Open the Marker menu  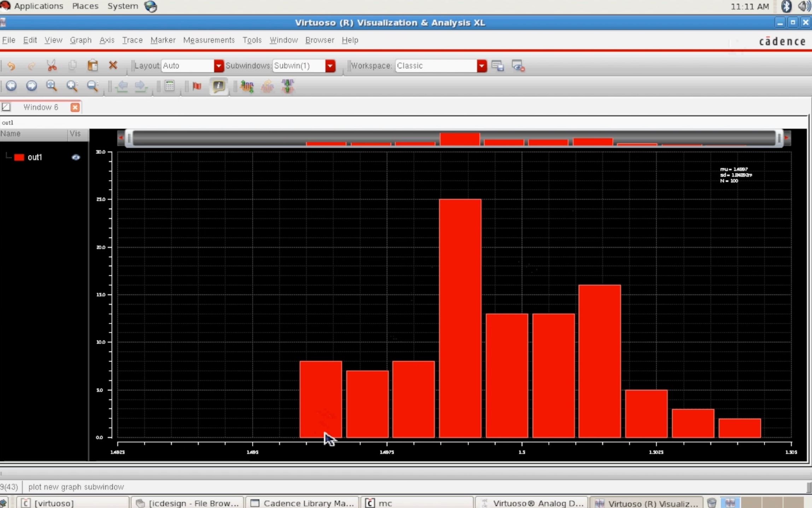(x=163, y=40)
